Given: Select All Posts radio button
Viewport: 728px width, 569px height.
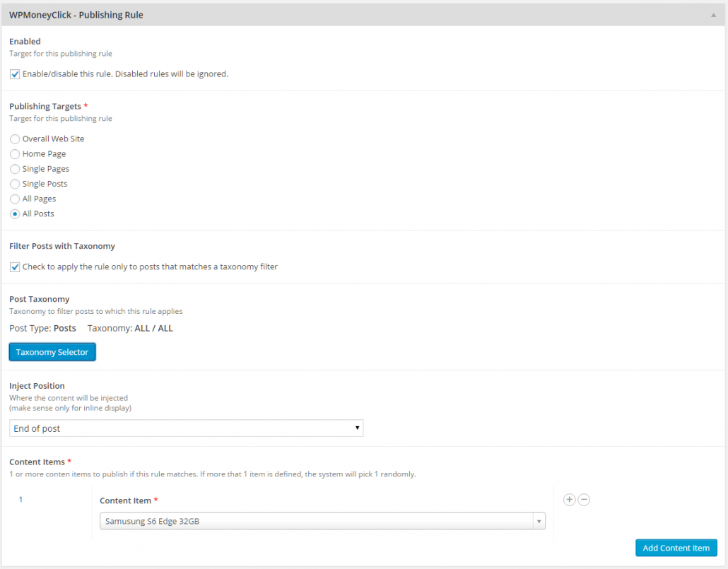Looking at the screenshot, I should (x=15, y=213).
